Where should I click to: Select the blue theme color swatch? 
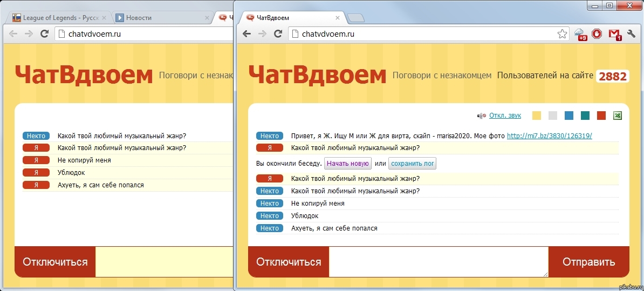(569, 116)
